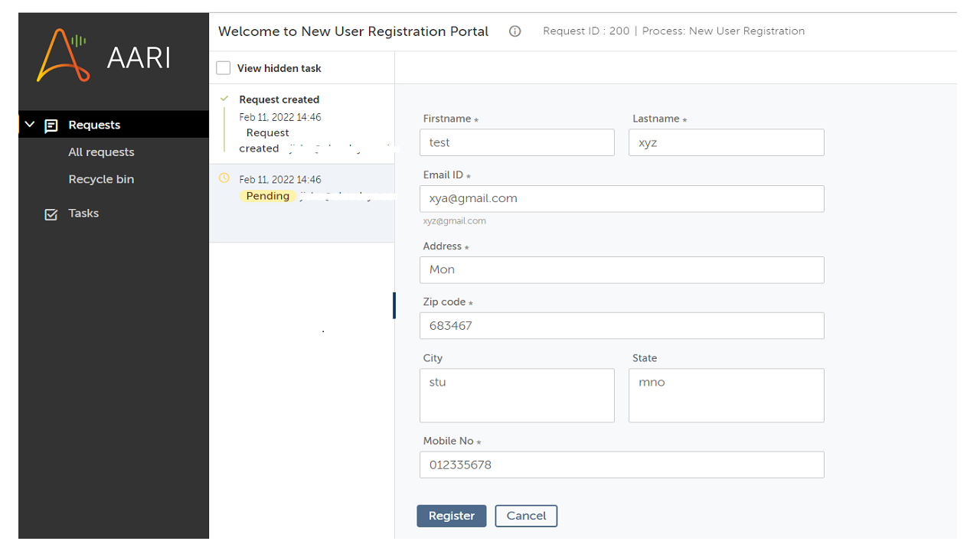Click the Requests chat icon in sidebar
This screenshot has width=980, height=551.
[51, 126]
